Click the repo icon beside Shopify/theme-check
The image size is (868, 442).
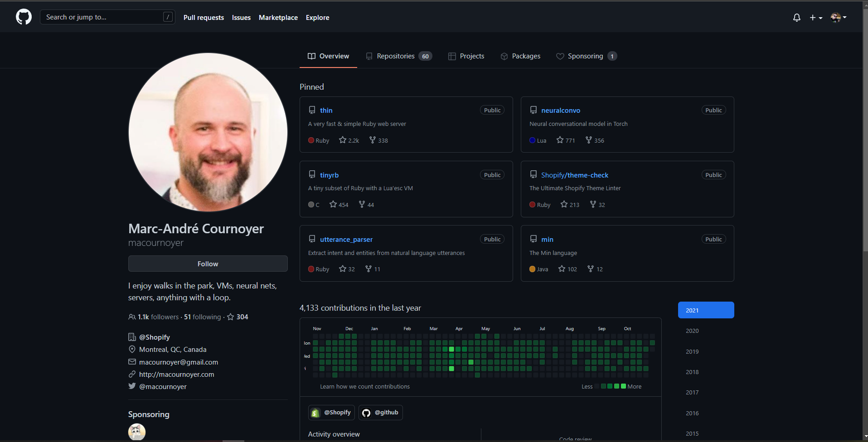(533, 174)
